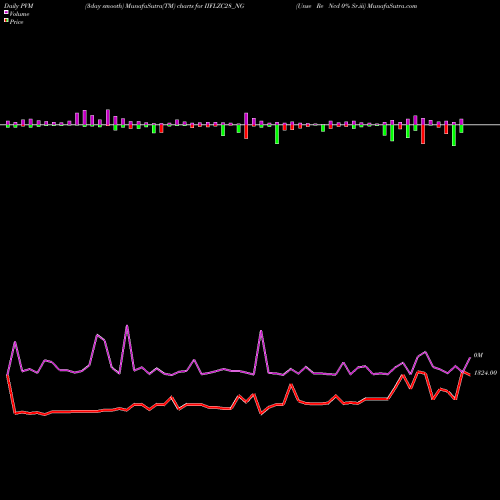The height and width of the screenshot is (500, 500).
Task: Click the 'Daily PVM' heading text
Action: 19,6
